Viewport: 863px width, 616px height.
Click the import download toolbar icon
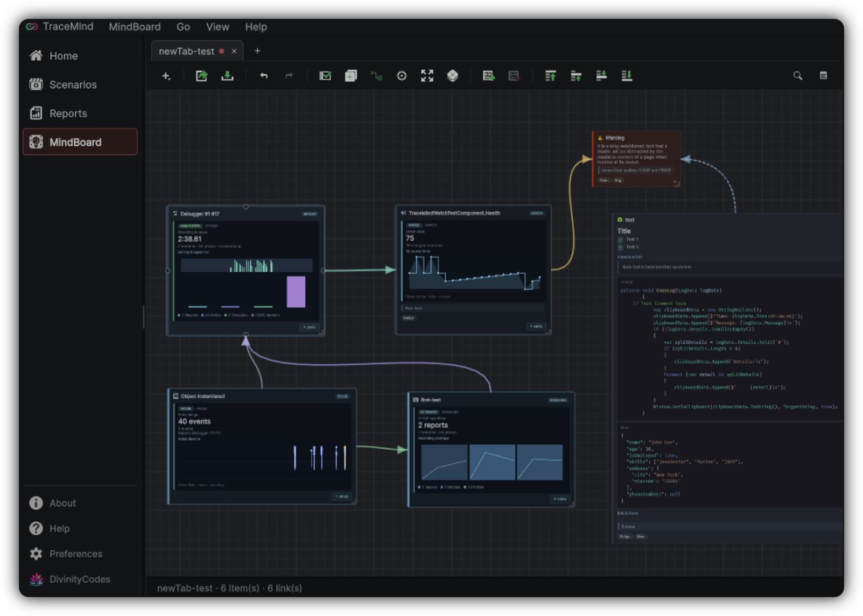point(227,76)
